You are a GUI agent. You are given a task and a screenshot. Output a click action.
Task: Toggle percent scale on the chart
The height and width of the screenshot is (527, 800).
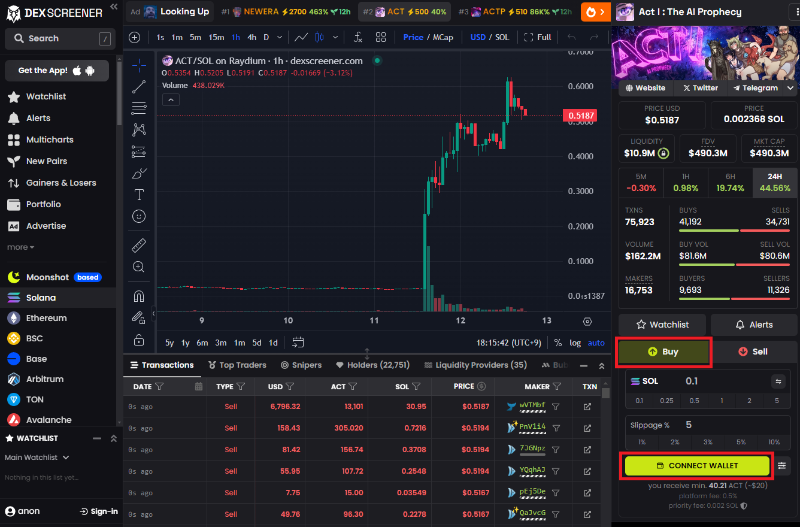[x=558, y=343]
